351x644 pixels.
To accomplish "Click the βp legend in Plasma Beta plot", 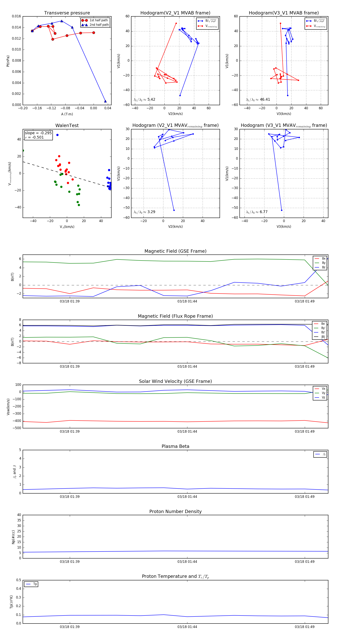I will pyautogui.click(x=320, y=454).
